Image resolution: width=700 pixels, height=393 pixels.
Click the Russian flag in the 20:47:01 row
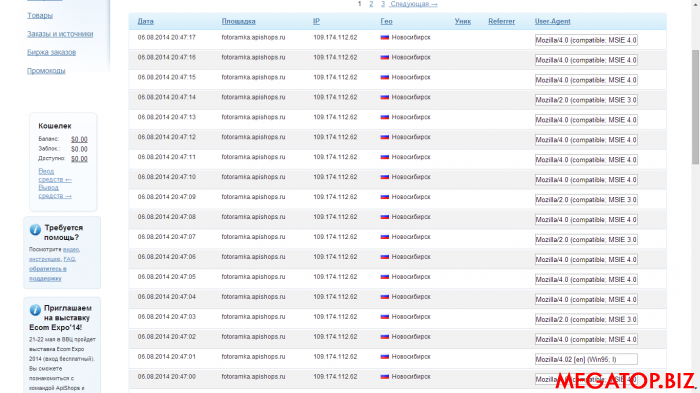tap(384, 357)
